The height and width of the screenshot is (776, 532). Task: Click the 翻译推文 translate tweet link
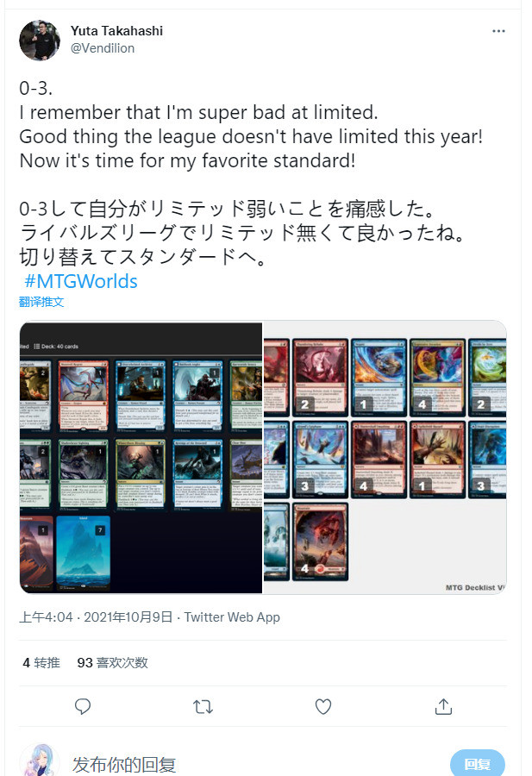click(41, 302)
